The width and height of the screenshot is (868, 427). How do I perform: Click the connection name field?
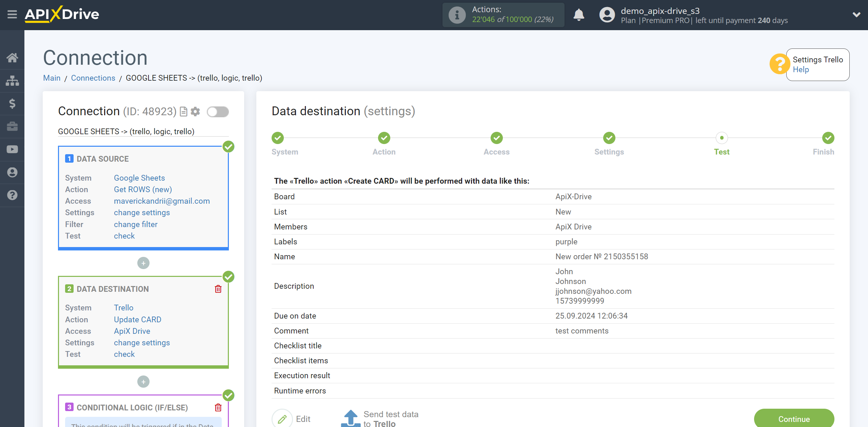coord(143,131)
